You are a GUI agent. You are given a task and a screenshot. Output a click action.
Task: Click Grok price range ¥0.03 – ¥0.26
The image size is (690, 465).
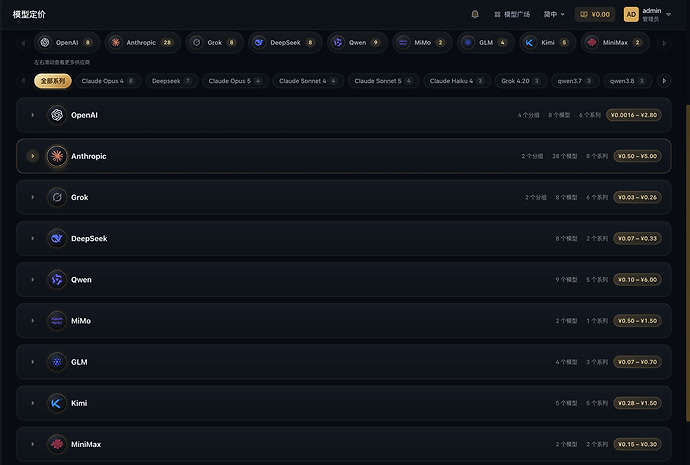(637, 198)
